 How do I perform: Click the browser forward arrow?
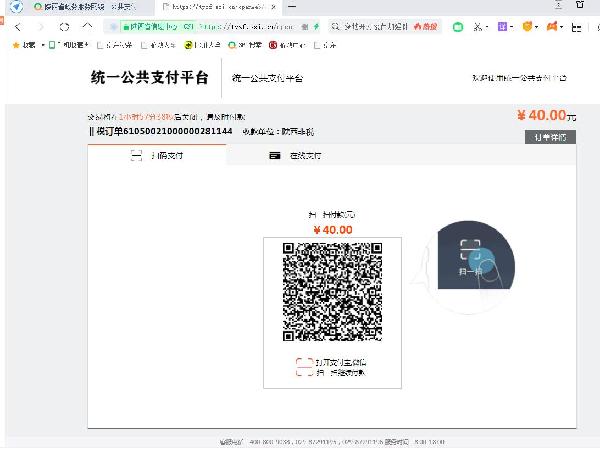point(41,27)
